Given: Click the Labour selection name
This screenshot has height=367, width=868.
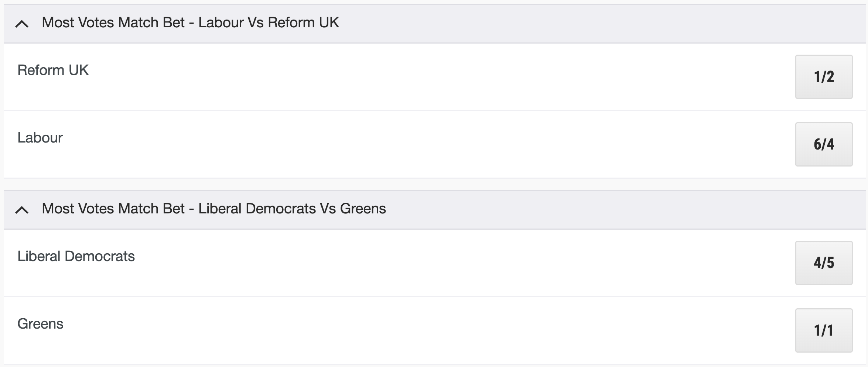Looking at the screenshot, I should (x=40, y=138).
